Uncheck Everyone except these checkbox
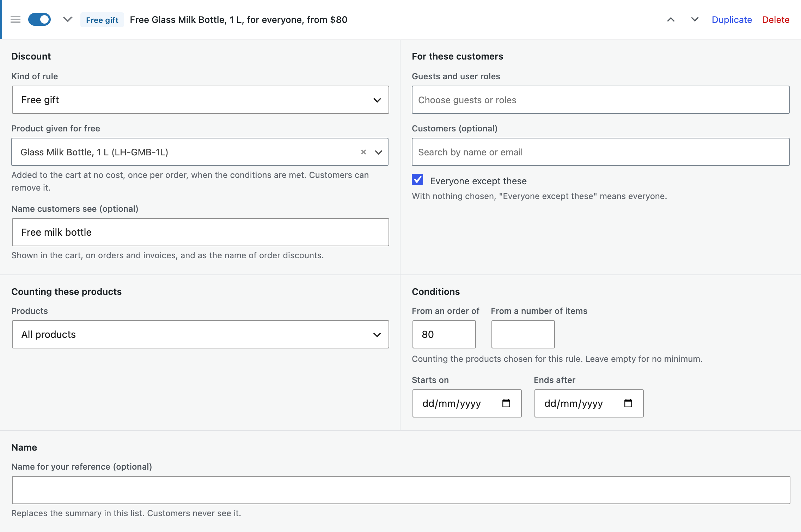This screenshot has width=801, height=532. pyautogui.click(x=418, y=180)
